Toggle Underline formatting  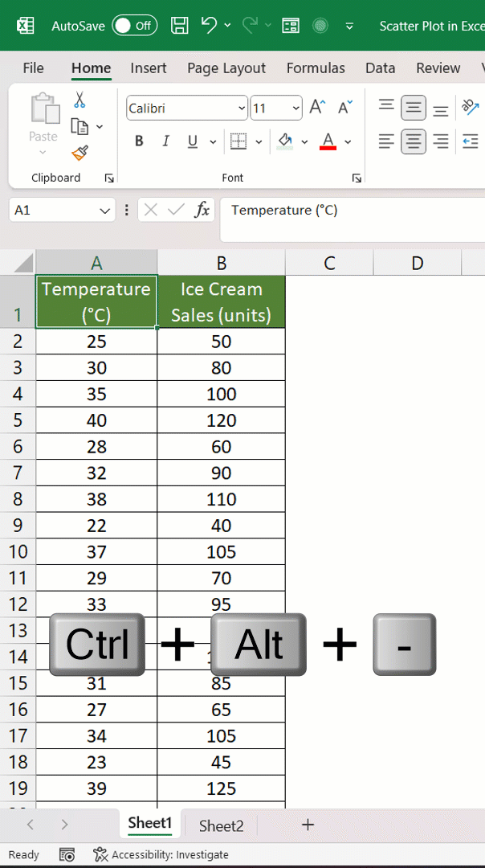(193, 141)
